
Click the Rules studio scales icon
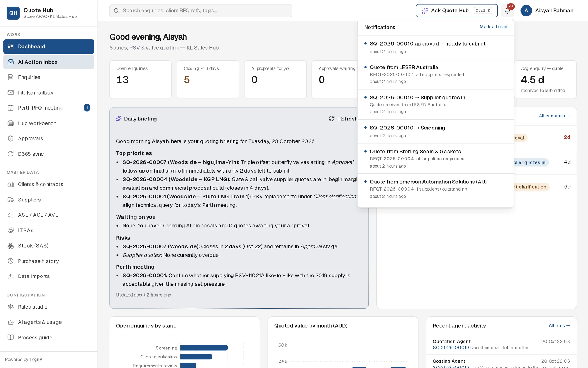coord(11,307)
